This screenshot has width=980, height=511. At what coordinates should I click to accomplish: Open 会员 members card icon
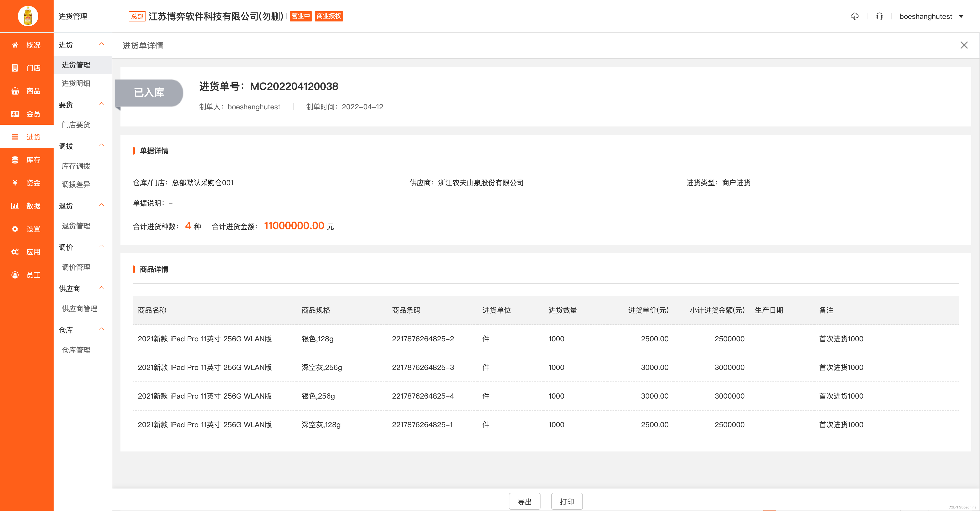pos(15,114)
